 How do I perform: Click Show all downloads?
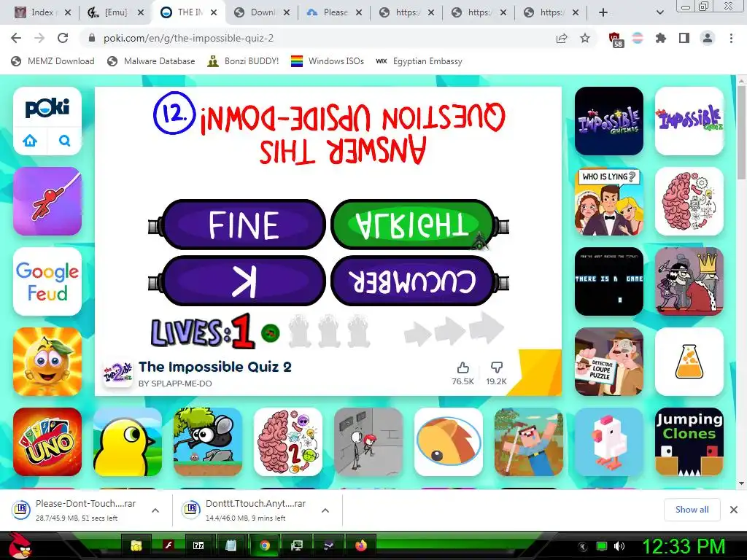(692, 510)
